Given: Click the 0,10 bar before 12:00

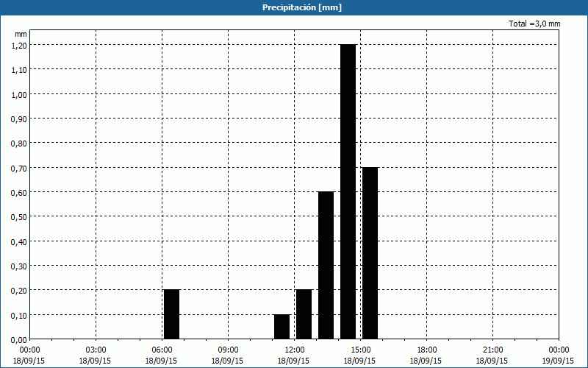Looking at the screenshot, I should coord(282,327).
